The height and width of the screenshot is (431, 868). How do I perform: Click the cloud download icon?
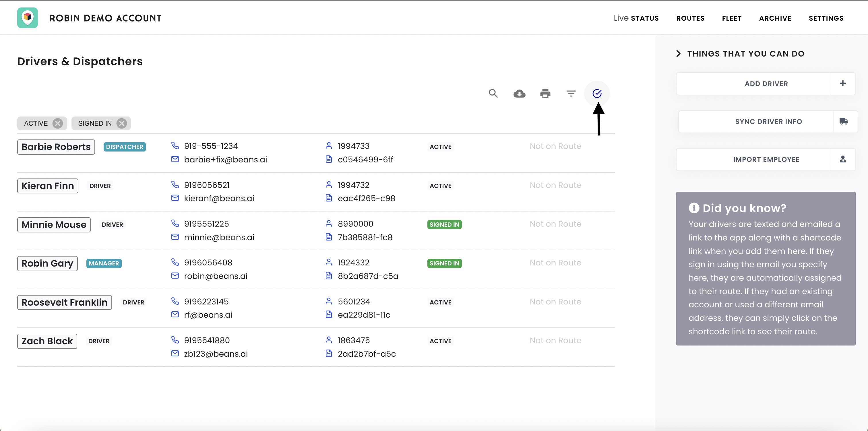point(519,94)
